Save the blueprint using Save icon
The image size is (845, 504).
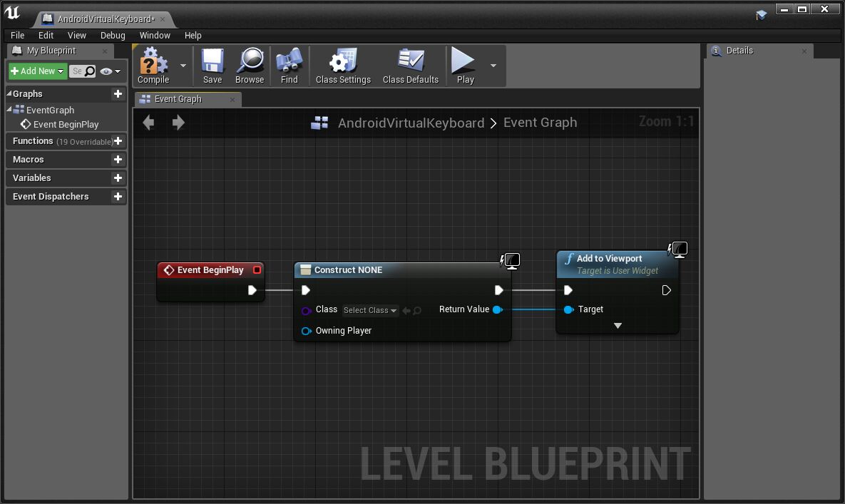(x=212, y=66)
